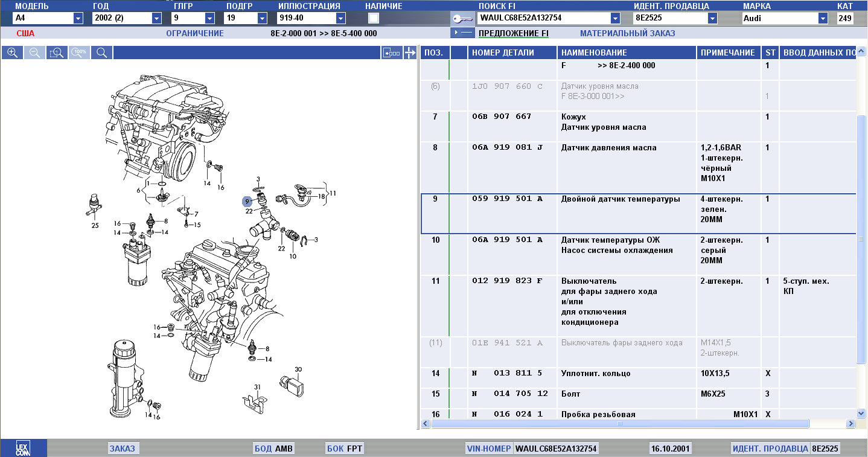Switch to the МАТЕРИАЛЬНЫЙ ЗАКАЗ tab

click(627, 33)
